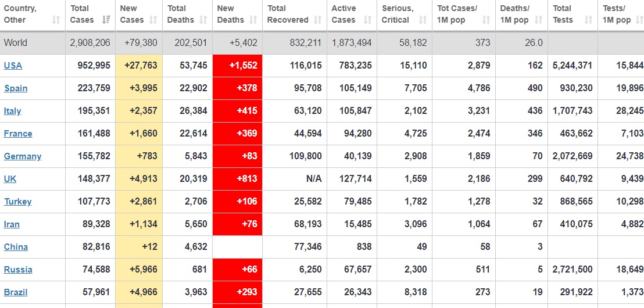Select the World summary row label
The width and height of the screenshot is (644, 308).
pos(16,42)
